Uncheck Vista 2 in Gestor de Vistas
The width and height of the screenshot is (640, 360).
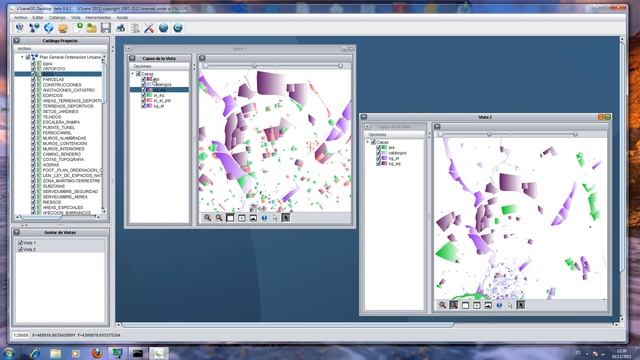20,249
